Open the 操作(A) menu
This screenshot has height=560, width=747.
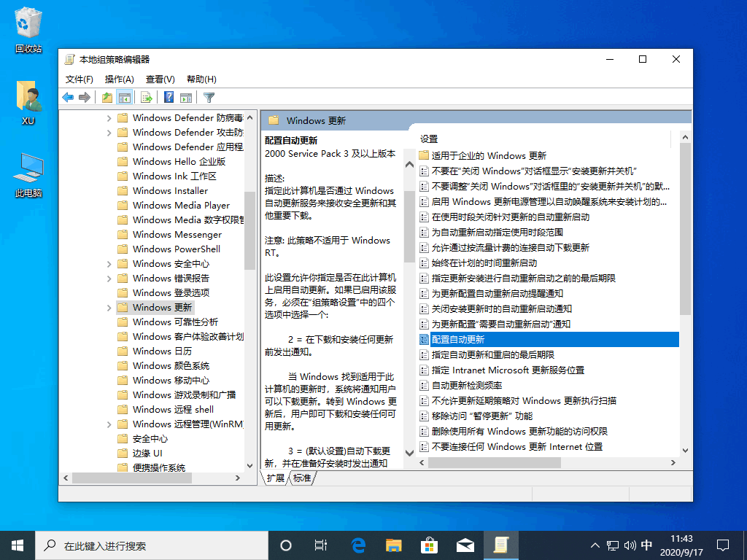119,79
